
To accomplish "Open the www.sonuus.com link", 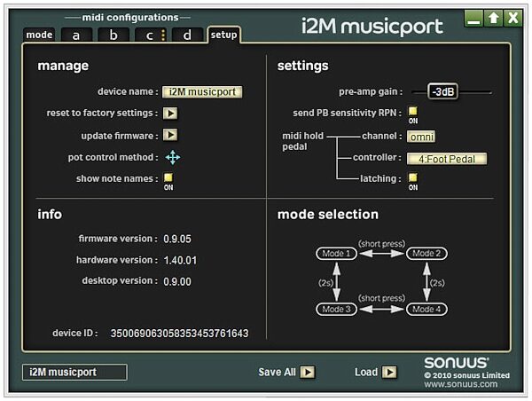I will (x=460, y=384).
